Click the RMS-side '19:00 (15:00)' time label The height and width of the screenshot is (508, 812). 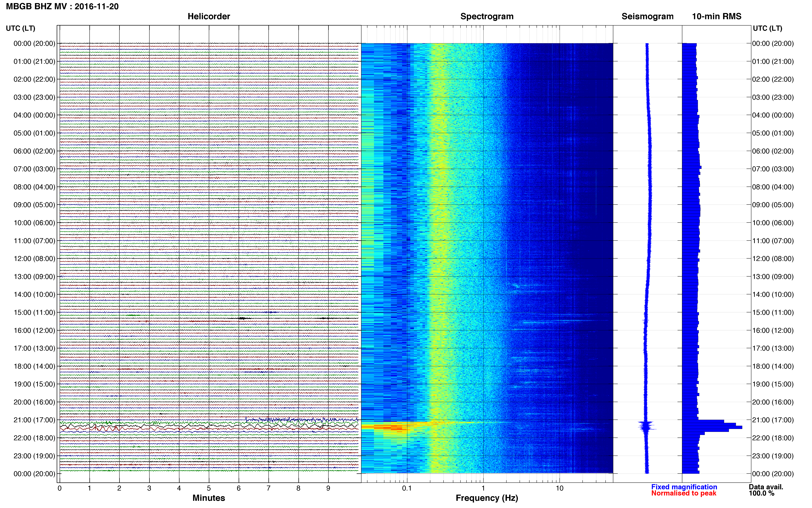tap(773, 384)
